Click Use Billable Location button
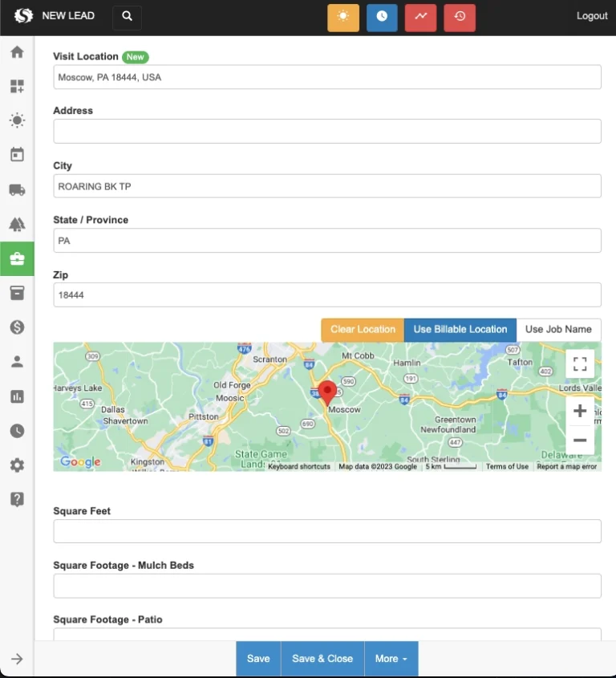Screen dimensions: 616x678 (460, 330)
